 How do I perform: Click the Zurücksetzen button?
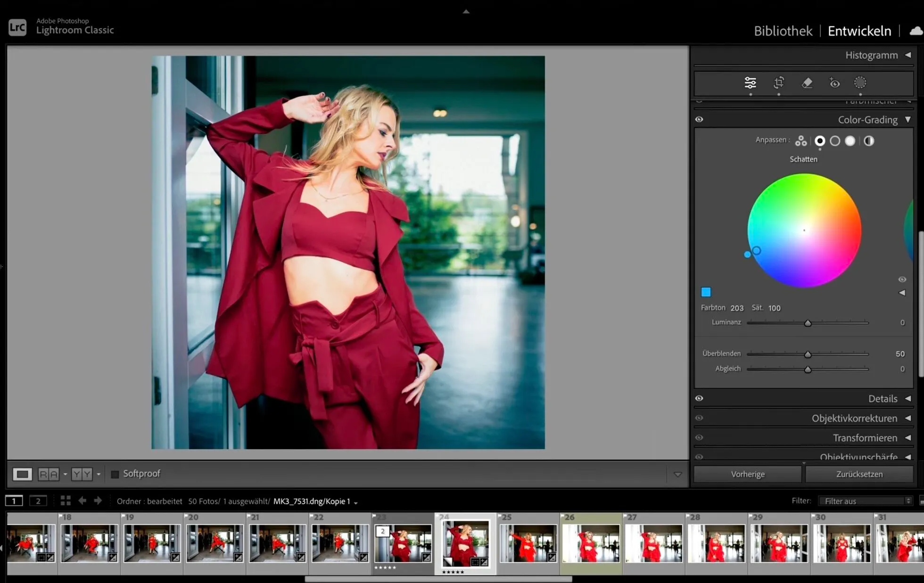pyautogui.click(x=859, y=474)
